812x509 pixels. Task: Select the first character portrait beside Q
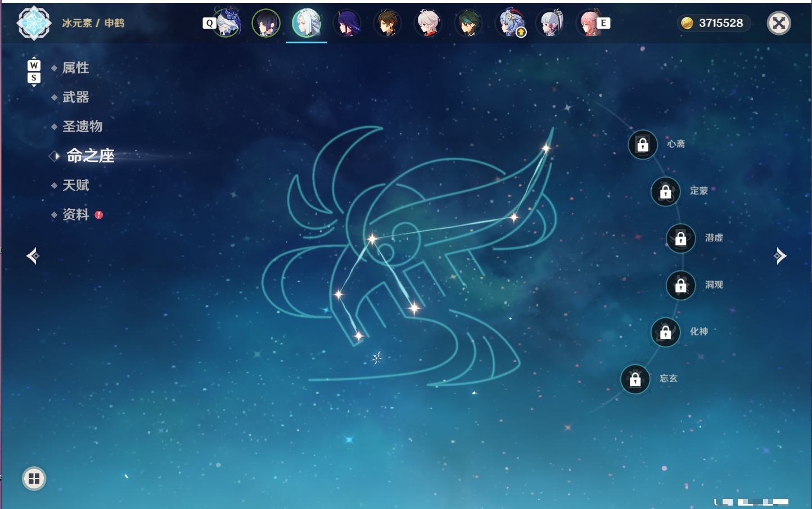click(x=227, y=23)
